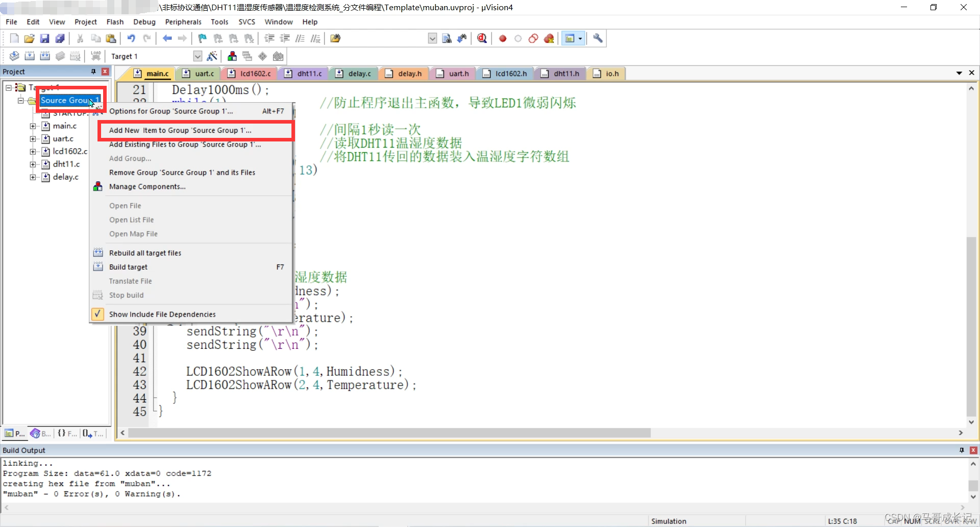Click the editor vertical scrollbar thumb
The height and width of the screenshot is (527, 980).
(971, 327)
